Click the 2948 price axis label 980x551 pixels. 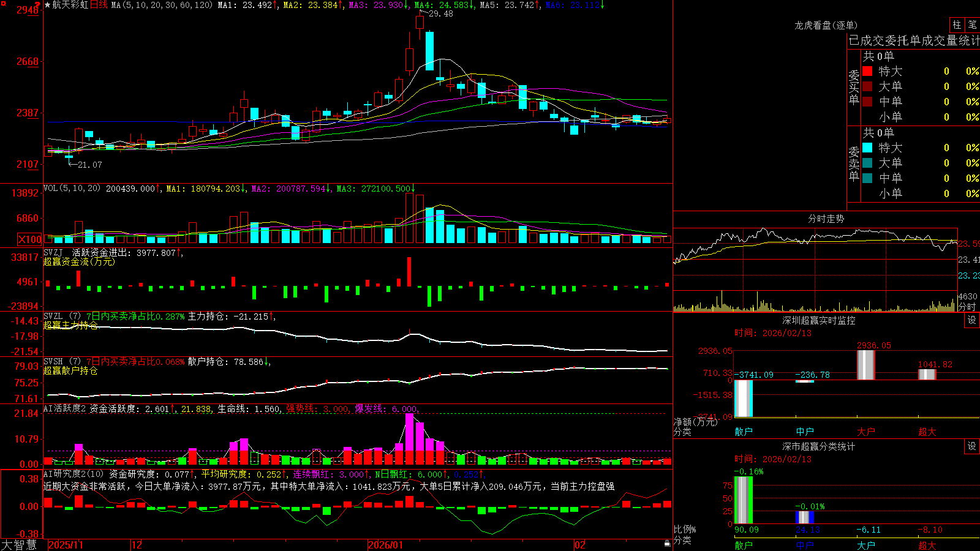coord(28,9)
